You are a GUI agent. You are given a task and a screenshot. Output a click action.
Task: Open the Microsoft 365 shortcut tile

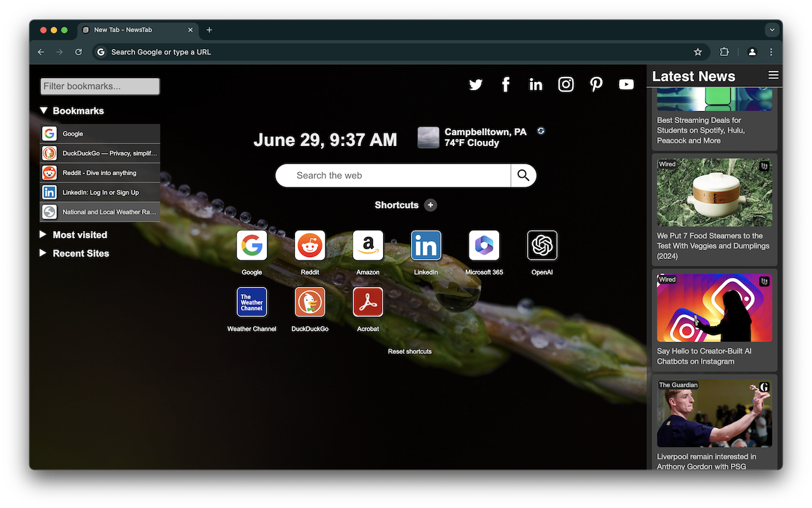click(x=484, y=246)
